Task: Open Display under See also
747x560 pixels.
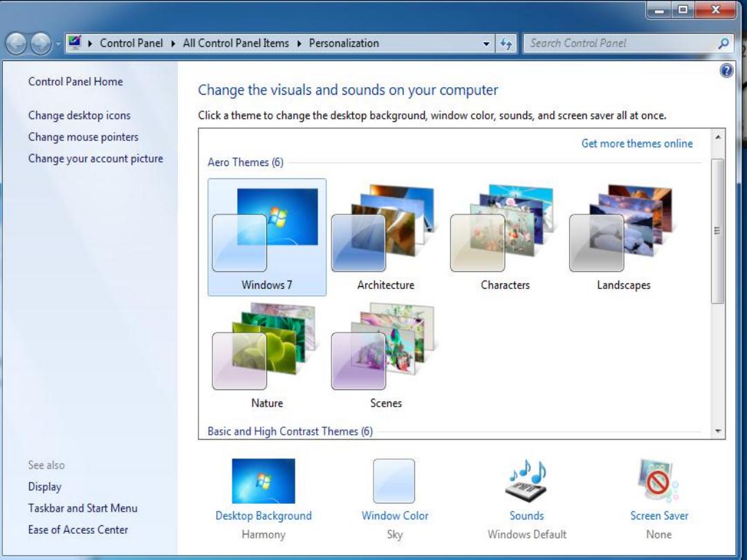Action: [45, 487]
